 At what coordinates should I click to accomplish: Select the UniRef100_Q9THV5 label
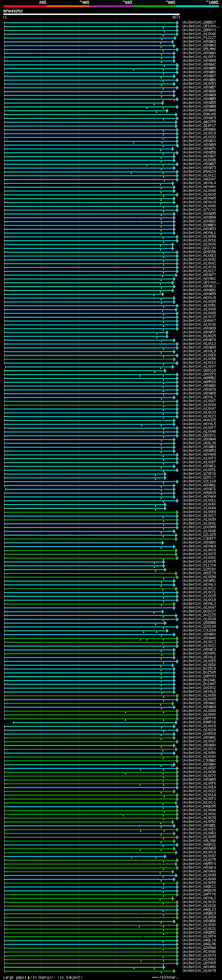(199, 963)
